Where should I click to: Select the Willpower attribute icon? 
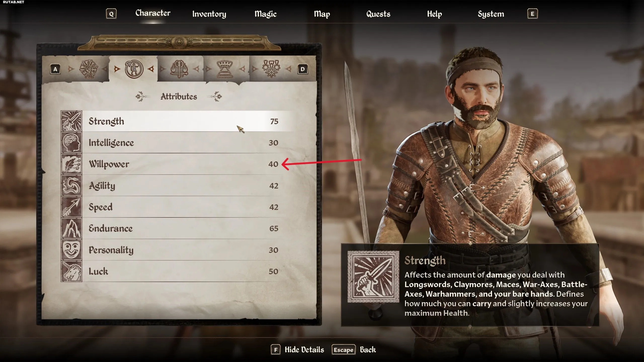71,164
